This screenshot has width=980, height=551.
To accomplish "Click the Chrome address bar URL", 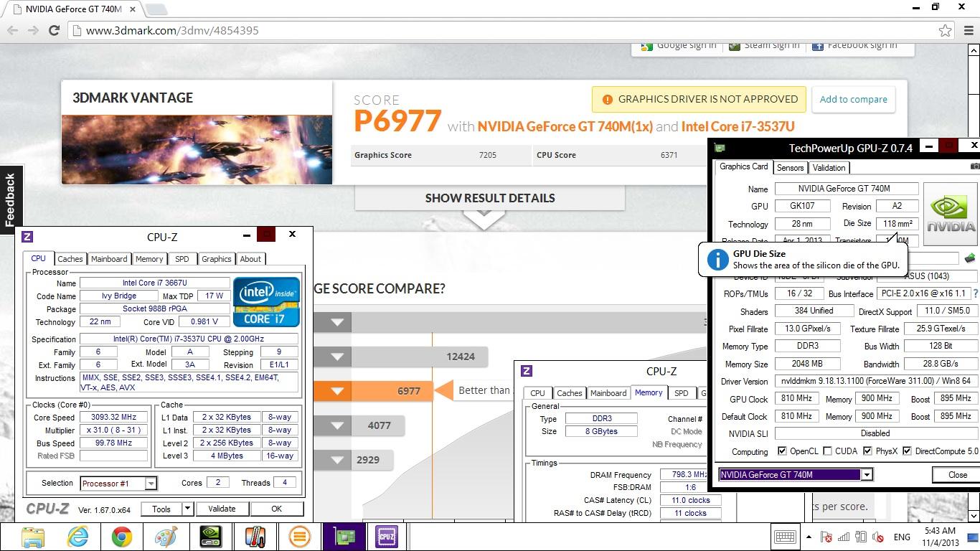I will click(x=172, y=31).
